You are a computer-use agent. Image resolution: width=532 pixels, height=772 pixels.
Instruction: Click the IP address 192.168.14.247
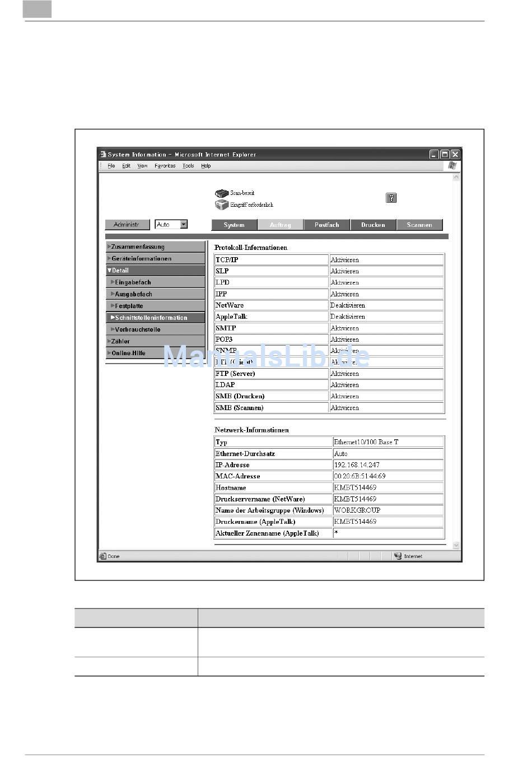pyautogui.click(x=357, y=465)
